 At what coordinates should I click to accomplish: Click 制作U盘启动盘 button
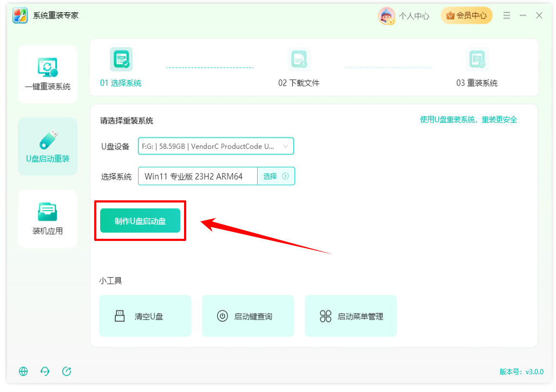point(140,221)
